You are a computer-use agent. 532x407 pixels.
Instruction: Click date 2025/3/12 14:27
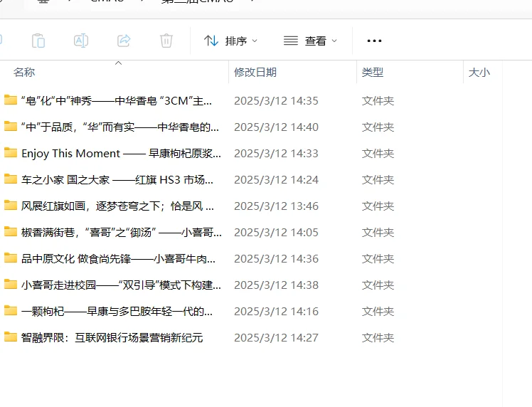276,338
